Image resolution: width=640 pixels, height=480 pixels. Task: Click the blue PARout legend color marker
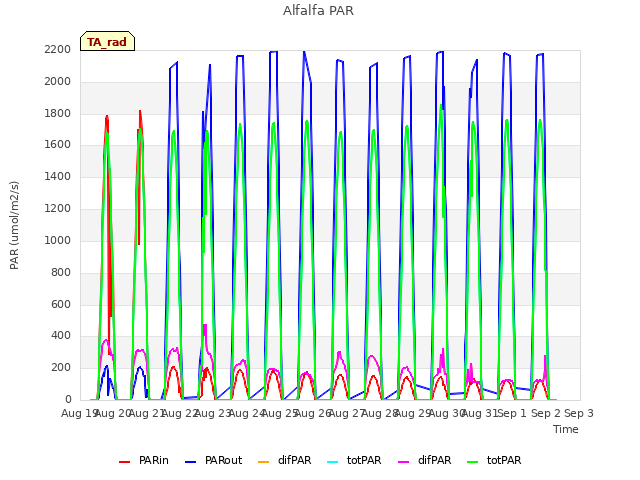(191, 462)
